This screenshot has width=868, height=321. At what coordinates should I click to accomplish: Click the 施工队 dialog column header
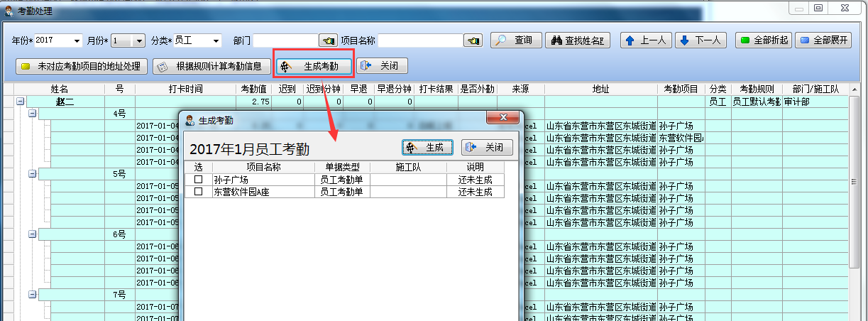click(x=408, y=168)
